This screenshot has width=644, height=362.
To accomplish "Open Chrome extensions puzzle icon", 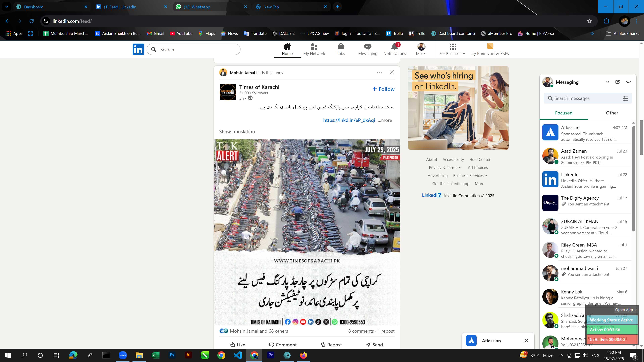I will pyautogui.click(x=606, y=21).
